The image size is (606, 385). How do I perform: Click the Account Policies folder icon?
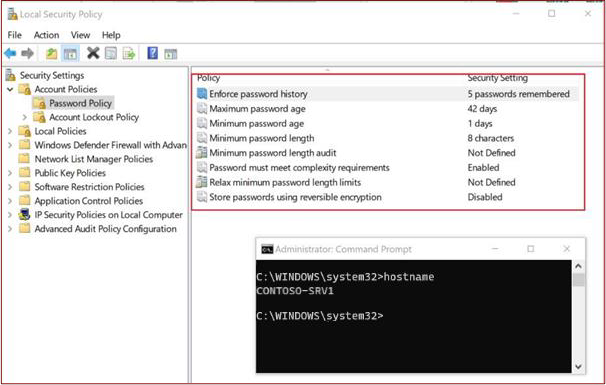pos(25,89)
